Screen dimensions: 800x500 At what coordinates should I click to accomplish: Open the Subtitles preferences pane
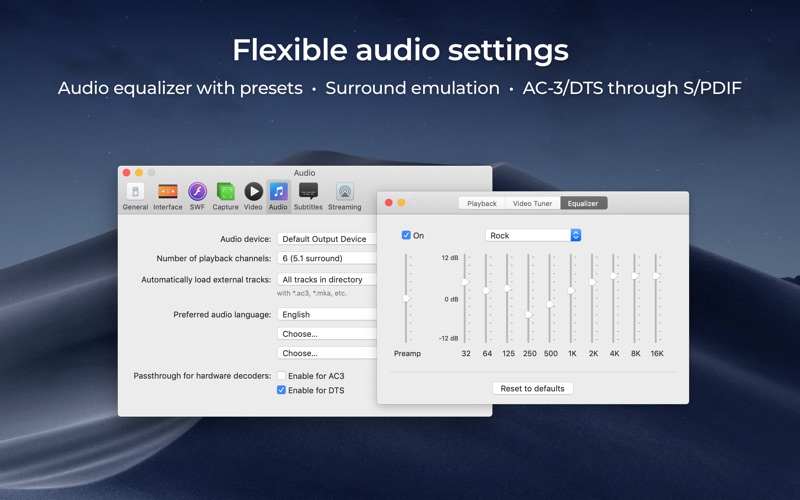tap(308, 196)
